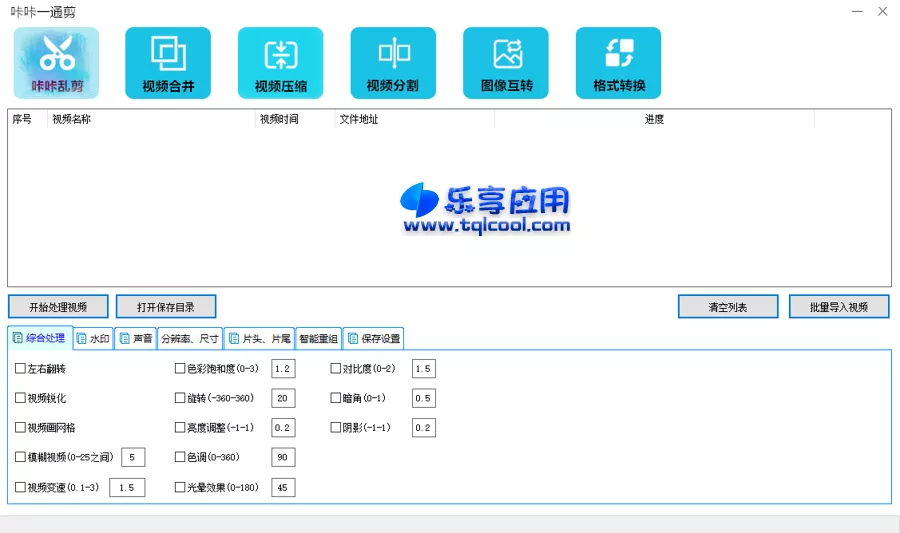Minimize the 咔咔一通剪 window

857,11
